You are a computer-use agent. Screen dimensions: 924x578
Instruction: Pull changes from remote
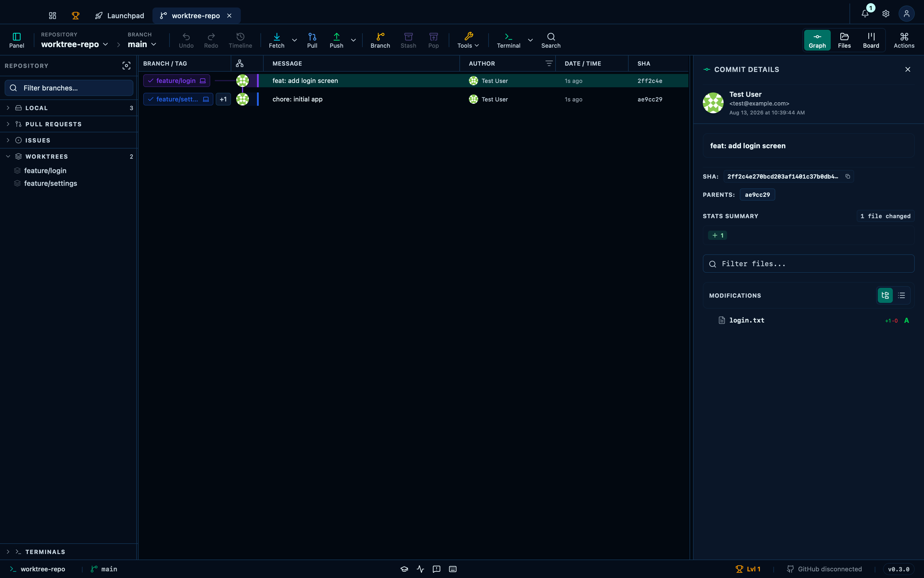point(312,40)
